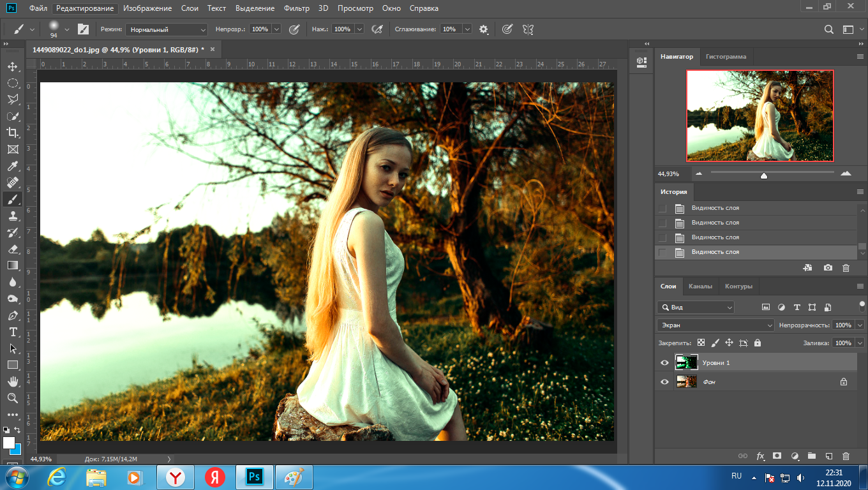This screenshot has height=490, width=868.
Task: Open layer blend mode dropdown Экран
Action: (715, 325)
